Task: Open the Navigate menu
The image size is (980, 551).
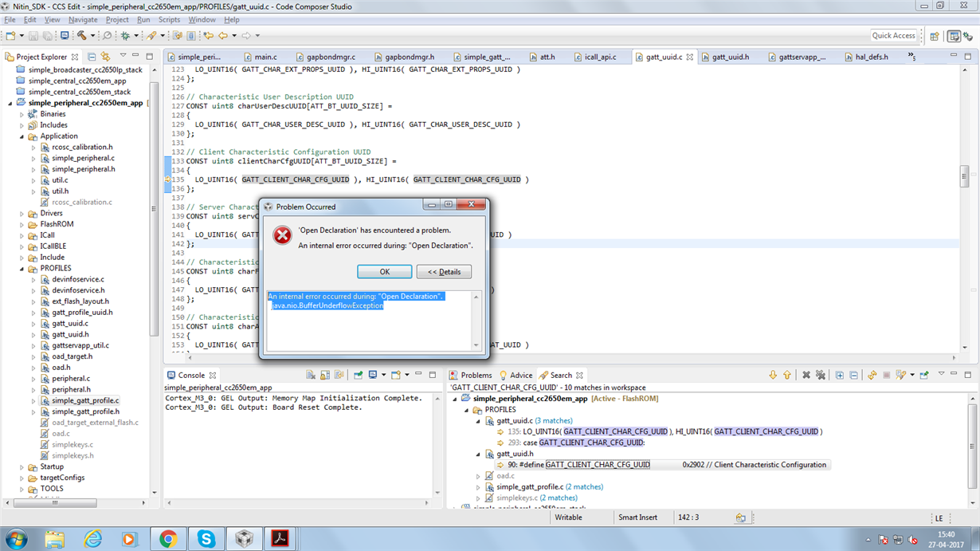Action: coord(83,20)
